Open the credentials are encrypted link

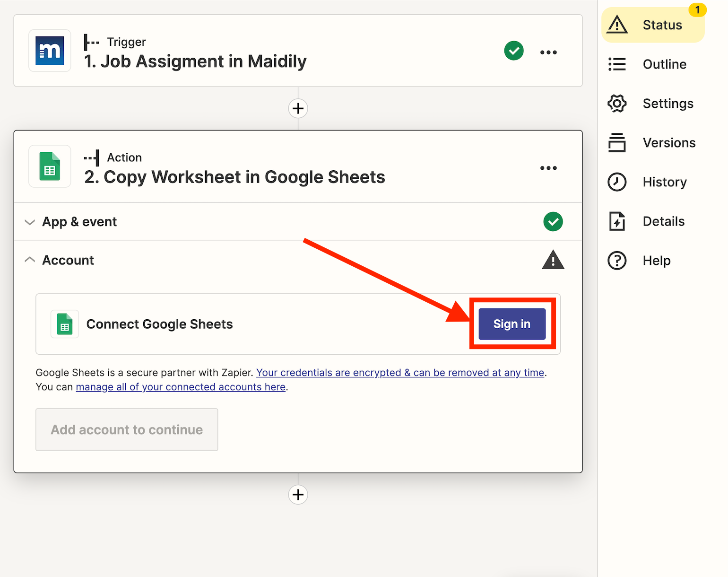tap(400, 373)
